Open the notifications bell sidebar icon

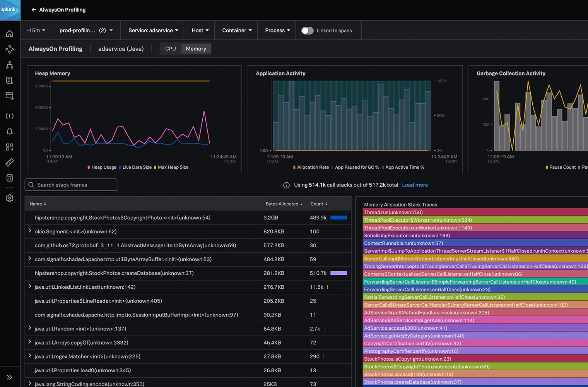tap(10, 132)
